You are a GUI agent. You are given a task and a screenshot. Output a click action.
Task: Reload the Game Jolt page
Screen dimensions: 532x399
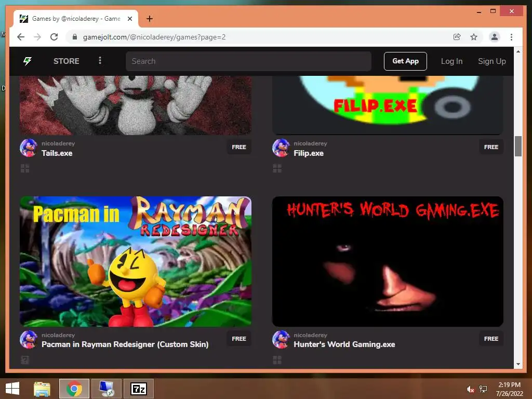(54, 37)
